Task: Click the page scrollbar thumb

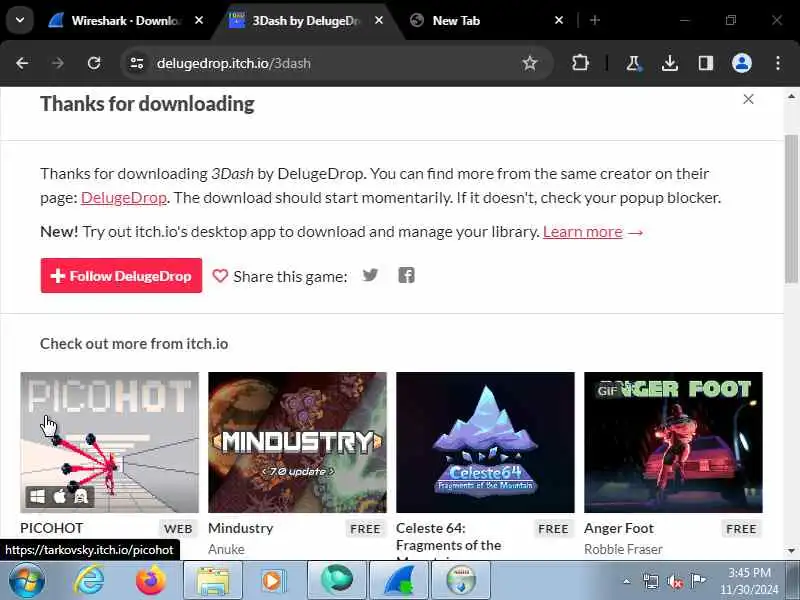Action: pos(791,208)
